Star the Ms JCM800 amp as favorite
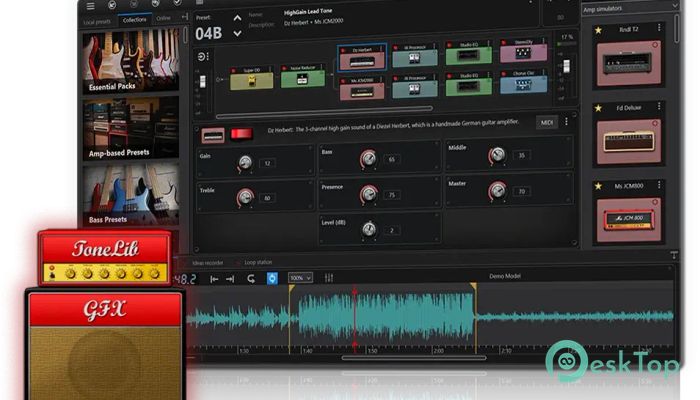Screen dimensions: 700x400 [x=598, y=186]
